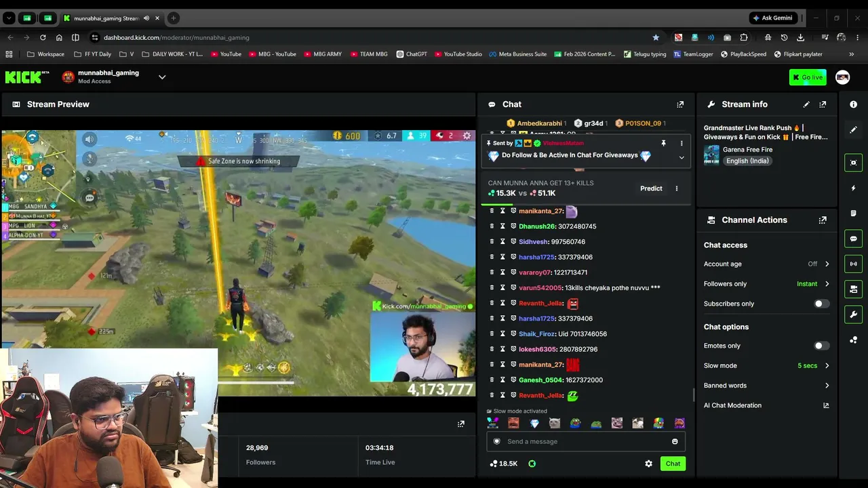Open the Workspace bookmarks folder
868x488 pixels.
[46, 54]
